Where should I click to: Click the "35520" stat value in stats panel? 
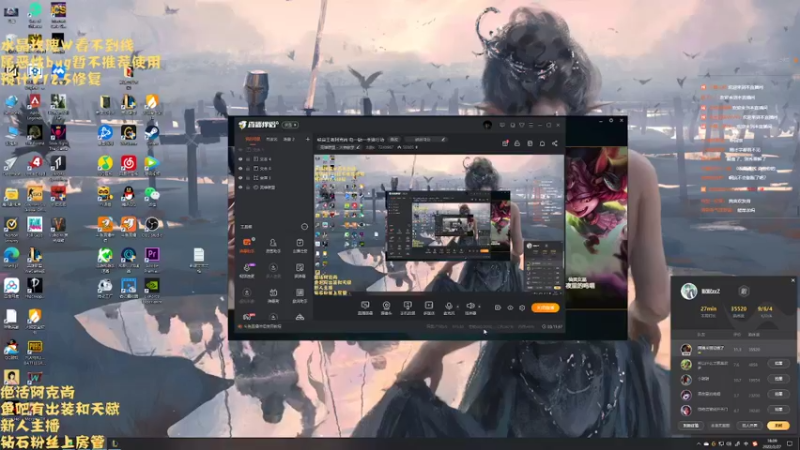(x=738, y=309)
